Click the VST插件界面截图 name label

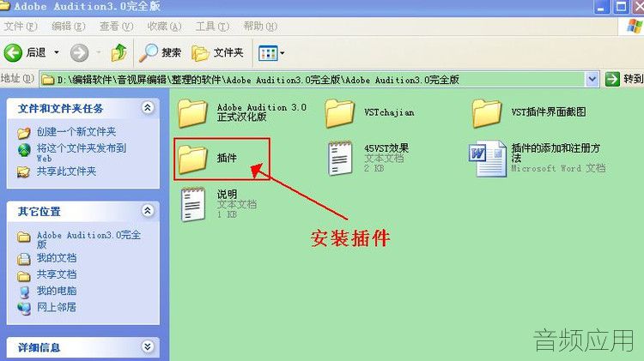tap(549, 112)
